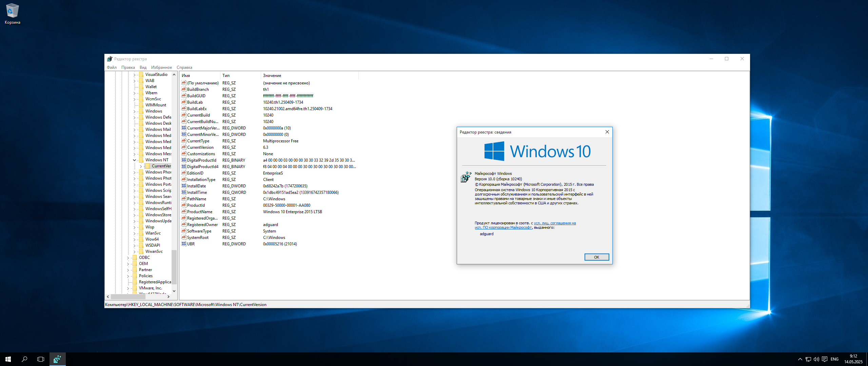Select the CurrentBuild value name
This screenshot has width=868, height=366.
coord(198,115)
